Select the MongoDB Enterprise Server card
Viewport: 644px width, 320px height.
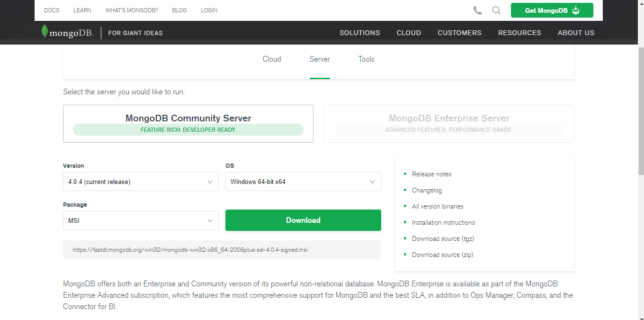coord(449,124)
